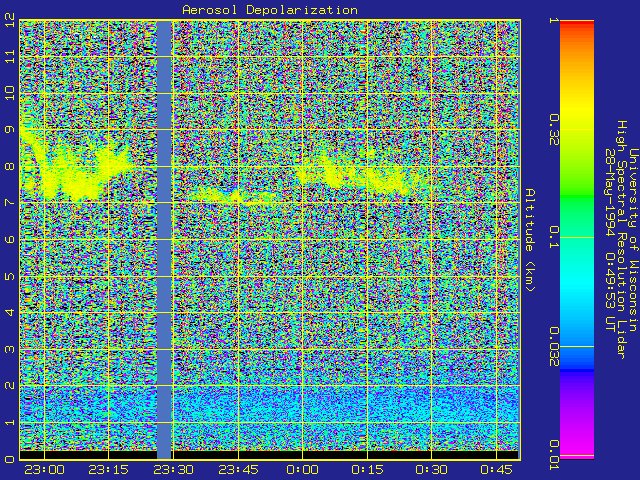Click the yellow cloud layer near 23:05
Viewport: 640px width, 480px height.
tap(69, 182)
